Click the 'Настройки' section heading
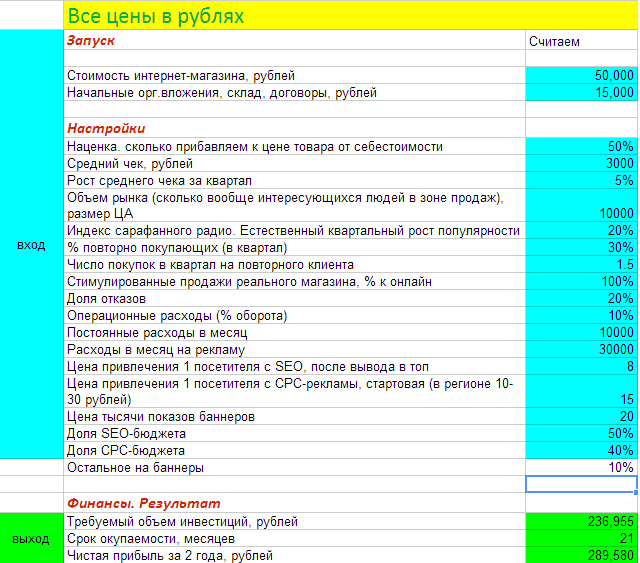Viewport: 640px width, 563px height. 106,128
